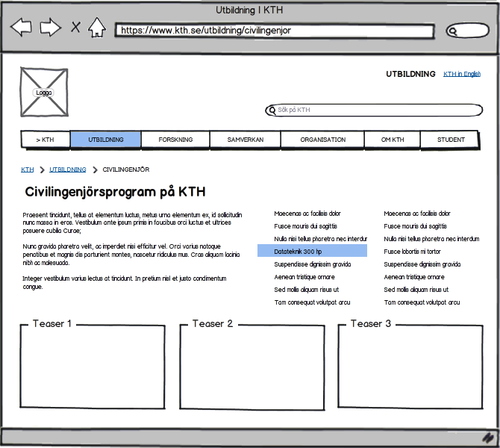The image size is (500, 448).
Task: Click the UTBILDNING header label beside English link
Action: point(410,74)
